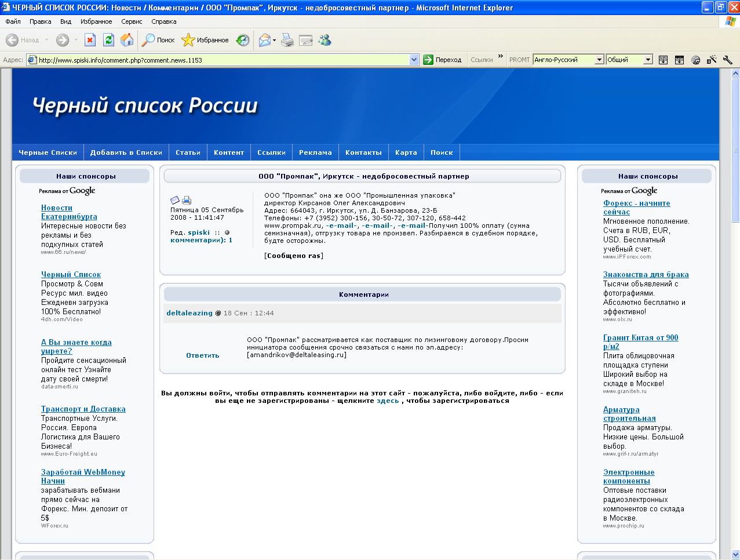
Task: Click the email-to-friend envelope icon in article
Action: (x=175, y=200)
